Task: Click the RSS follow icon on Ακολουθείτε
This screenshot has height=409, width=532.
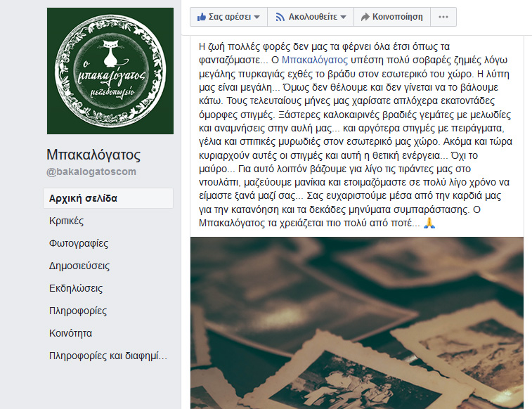Action: (x=280, y=17)
